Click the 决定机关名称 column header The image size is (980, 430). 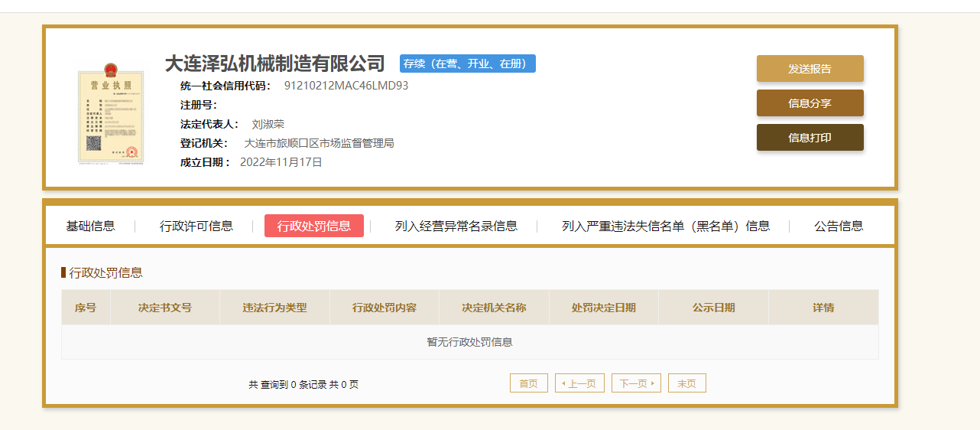(x=494, y=308)
